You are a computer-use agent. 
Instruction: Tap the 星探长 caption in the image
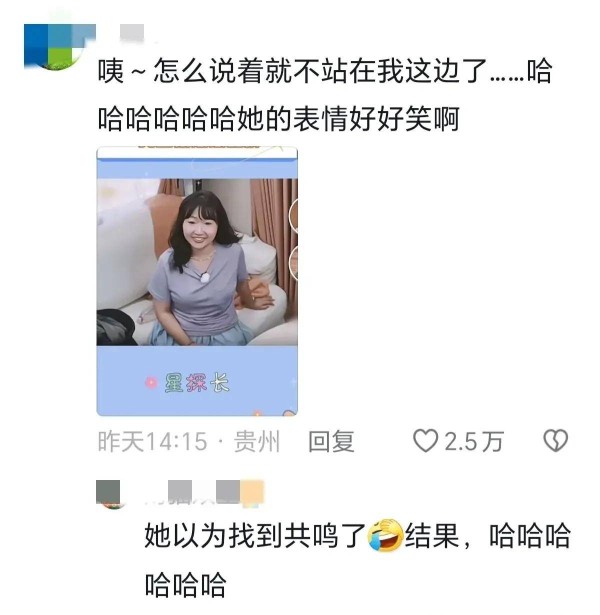point(197,383)
